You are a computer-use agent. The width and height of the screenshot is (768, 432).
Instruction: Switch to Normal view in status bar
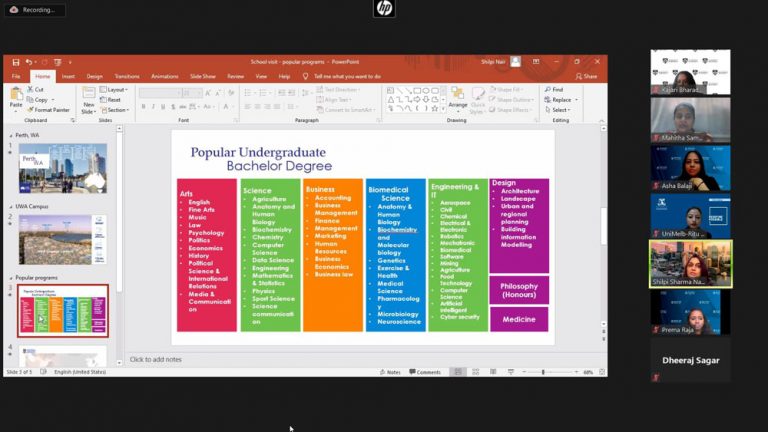click(458, 372)
